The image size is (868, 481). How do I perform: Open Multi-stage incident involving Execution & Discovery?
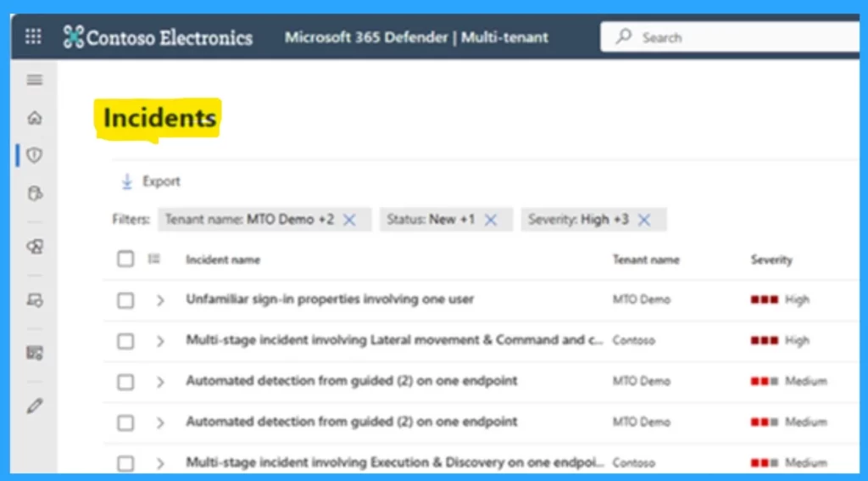394,462
